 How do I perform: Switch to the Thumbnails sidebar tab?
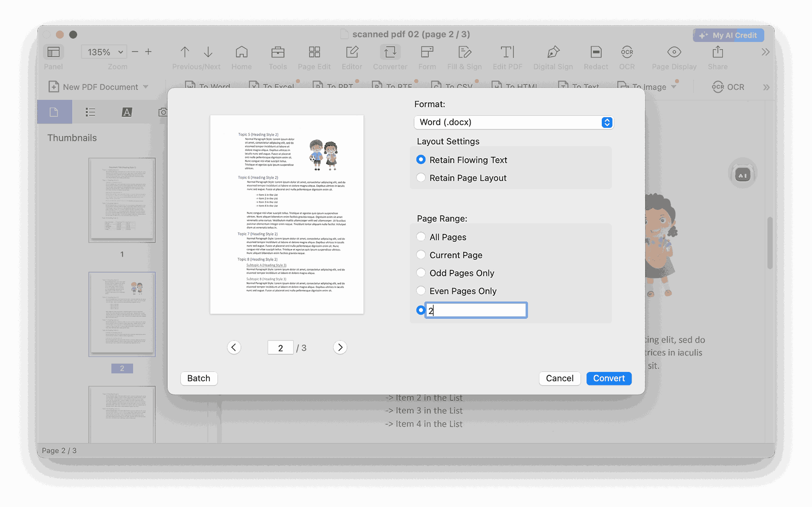pos(54,112)
